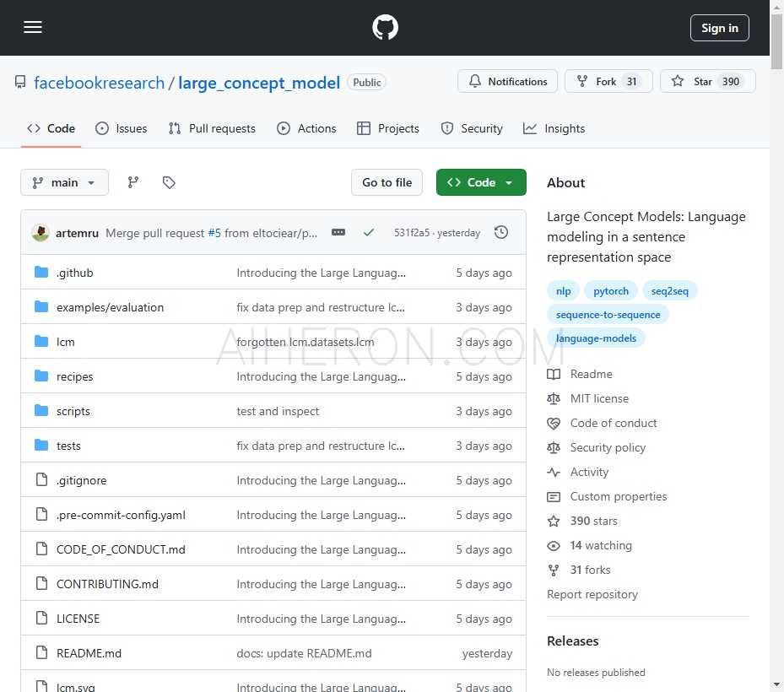Open the Insights tab
Screen dimensions: 784x692
[554, 128]
